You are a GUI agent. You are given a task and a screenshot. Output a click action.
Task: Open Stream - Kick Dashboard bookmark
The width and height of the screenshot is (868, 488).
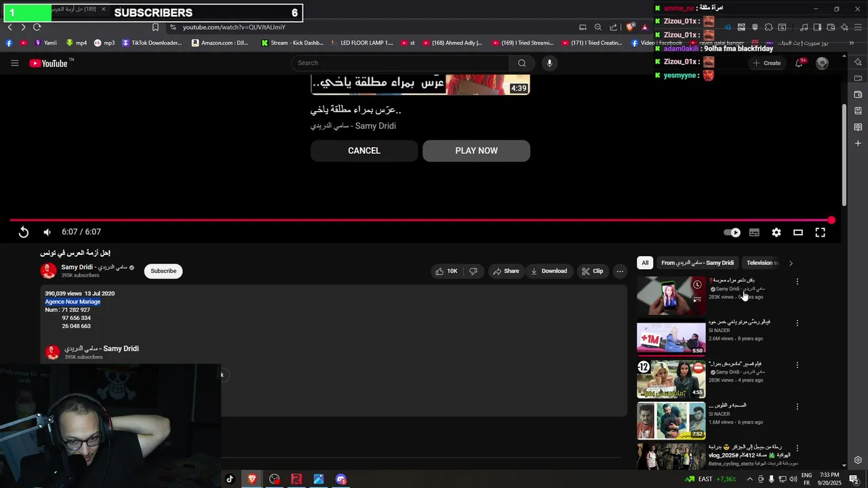(292, 43)
